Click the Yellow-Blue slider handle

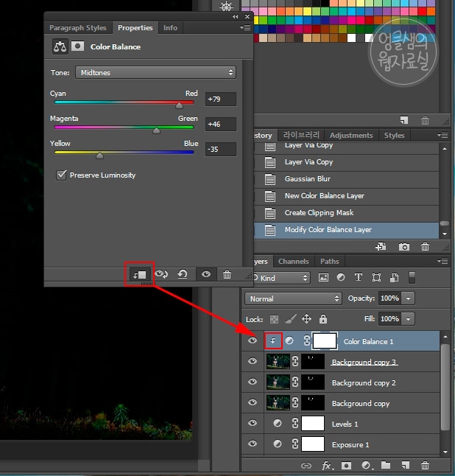99,155
